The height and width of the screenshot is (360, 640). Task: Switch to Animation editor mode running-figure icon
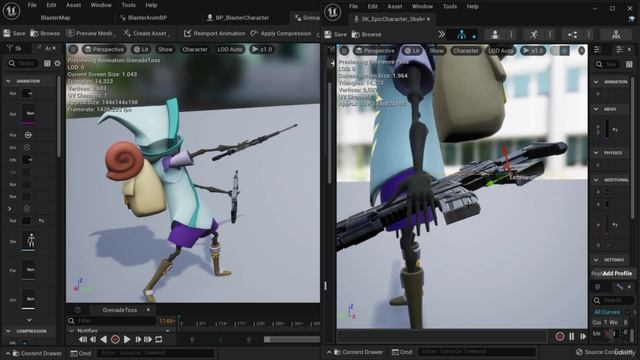coord(534,35)
